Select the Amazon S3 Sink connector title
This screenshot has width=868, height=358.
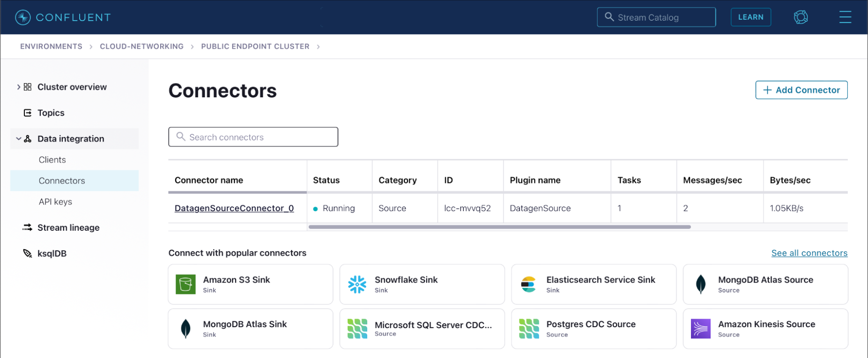point(237,280)
